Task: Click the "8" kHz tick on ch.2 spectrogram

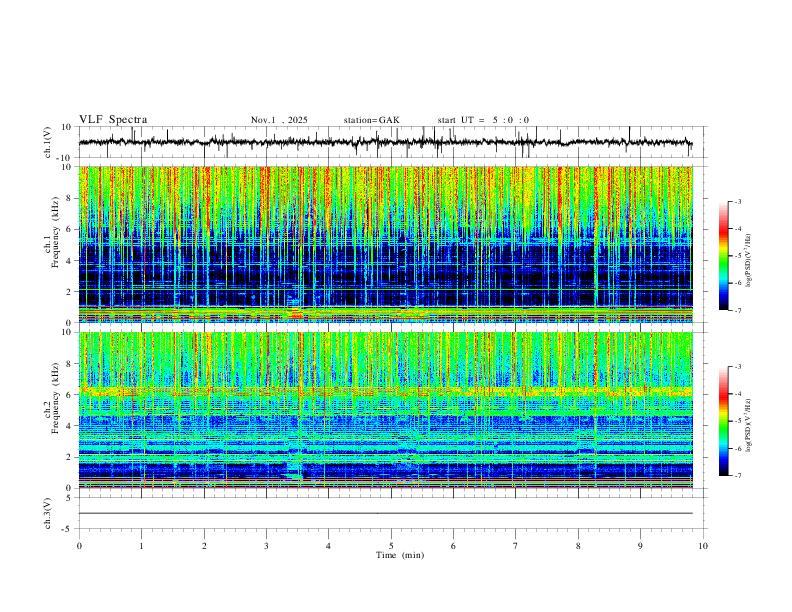Action: (x=69, y=364)
